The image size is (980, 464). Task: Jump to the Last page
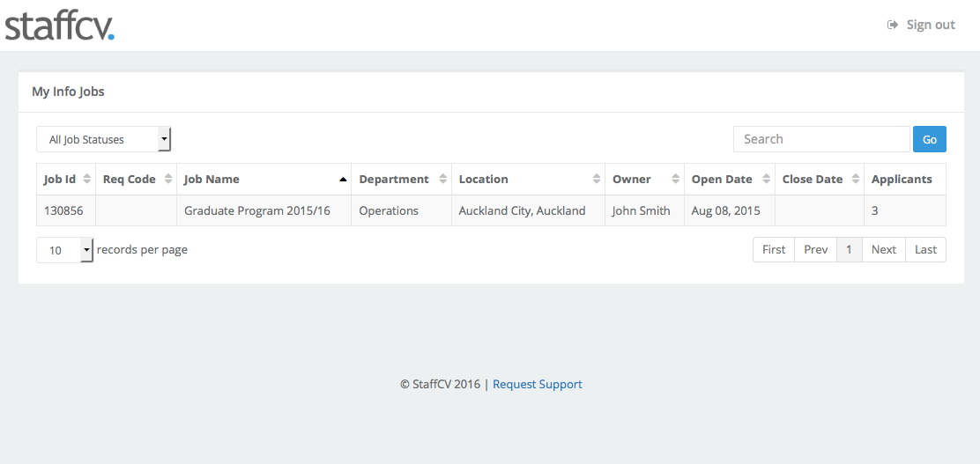925,250
